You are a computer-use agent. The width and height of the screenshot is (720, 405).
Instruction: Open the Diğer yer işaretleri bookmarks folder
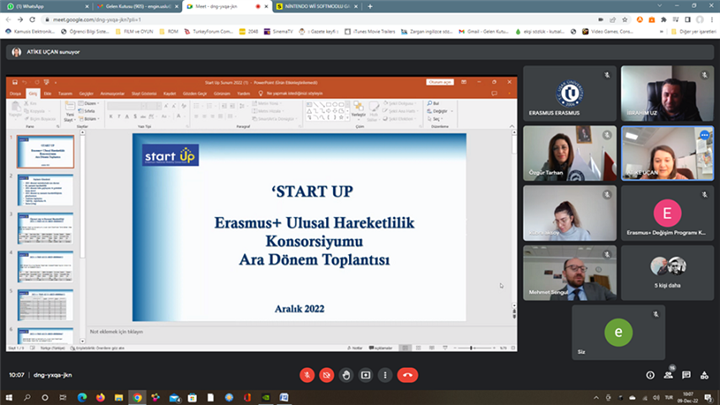pos(695,31)
